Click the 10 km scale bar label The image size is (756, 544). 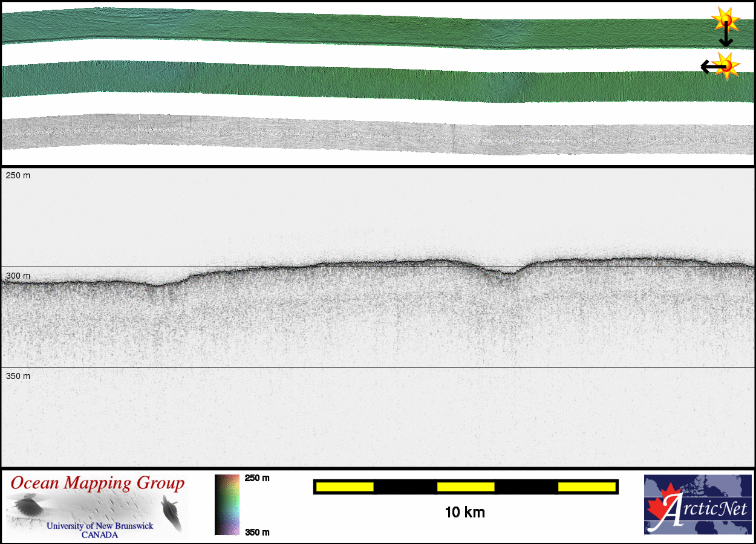coord(464,513)
